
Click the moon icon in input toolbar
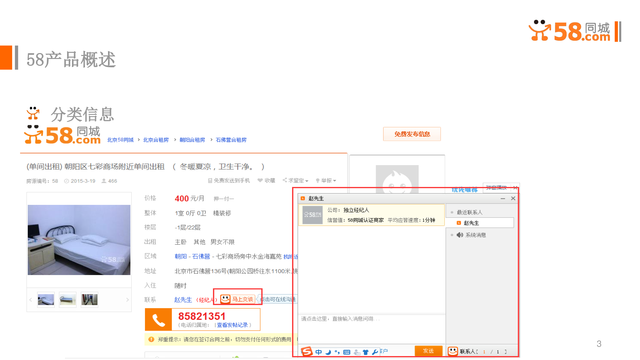(328, 352)
